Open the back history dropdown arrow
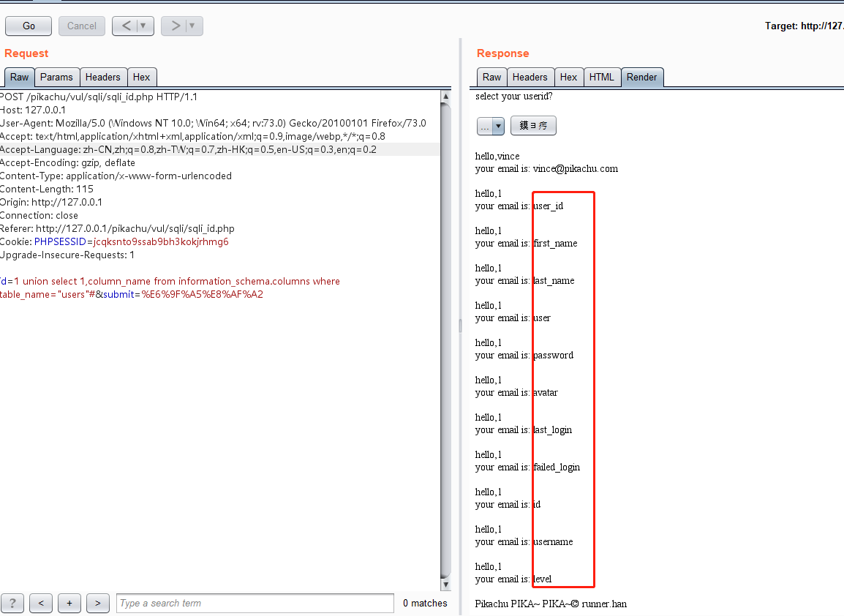Viewport: 844px width, 616px height. [x=144, y=26]
